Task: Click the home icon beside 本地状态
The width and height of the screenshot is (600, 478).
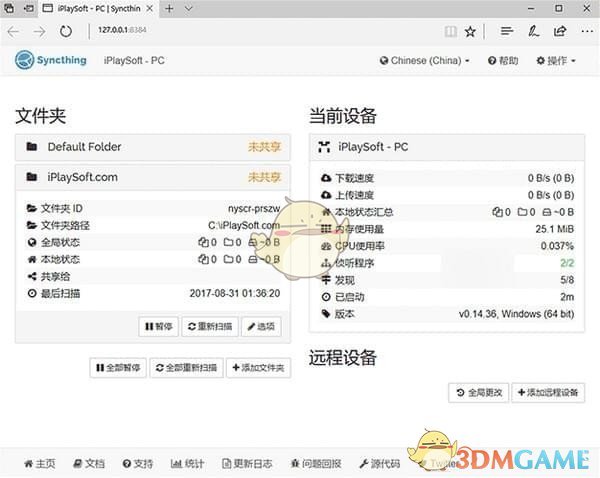Action: (x=32, y=259)
